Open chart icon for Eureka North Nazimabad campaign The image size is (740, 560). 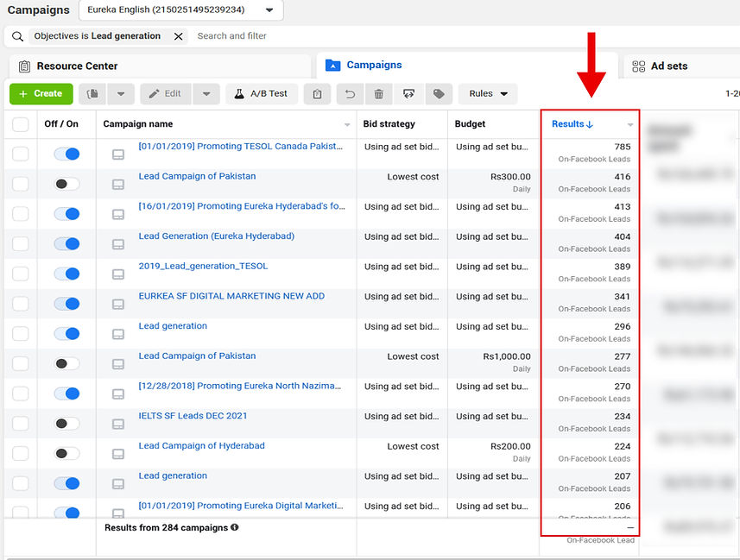tap(118, 394)
